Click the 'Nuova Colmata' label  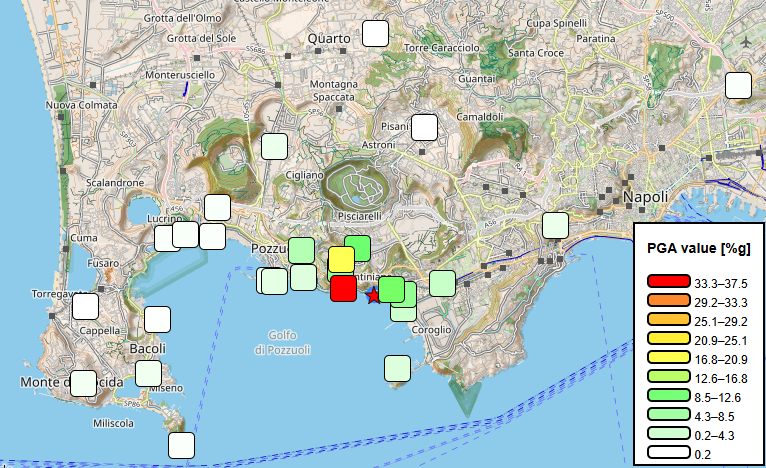point(82,105)
